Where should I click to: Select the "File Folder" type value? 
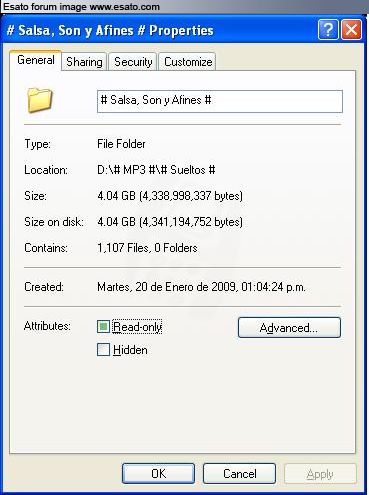tap(121, 144)
